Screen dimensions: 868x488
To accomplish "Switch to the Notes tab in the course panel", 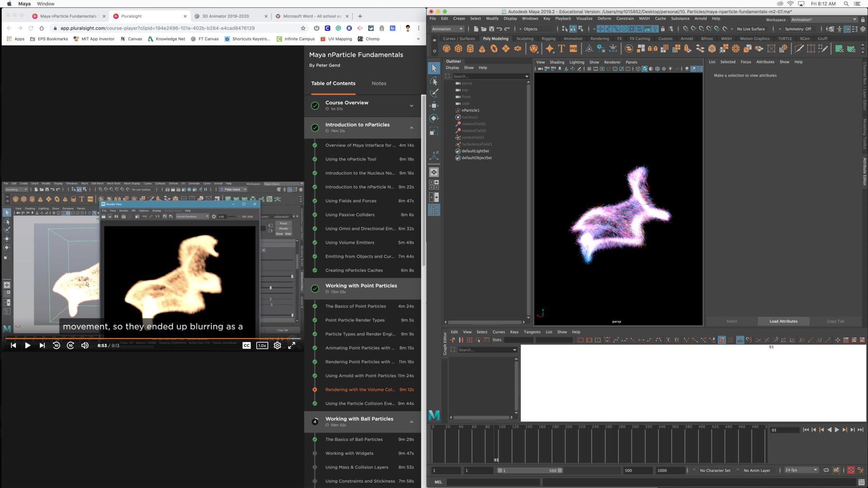I will point(379,83).
